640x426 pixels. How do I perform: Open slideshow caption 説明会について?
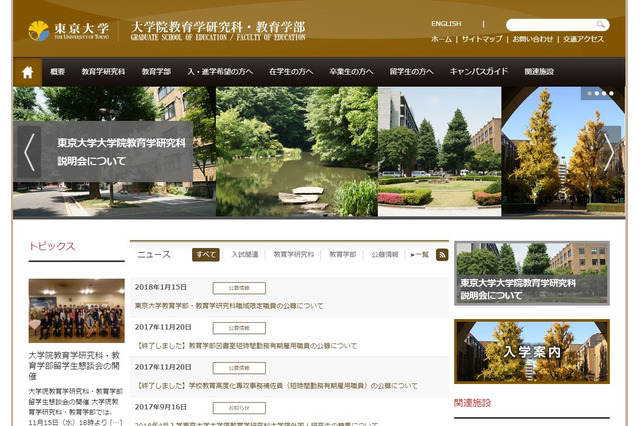point(121,152)
